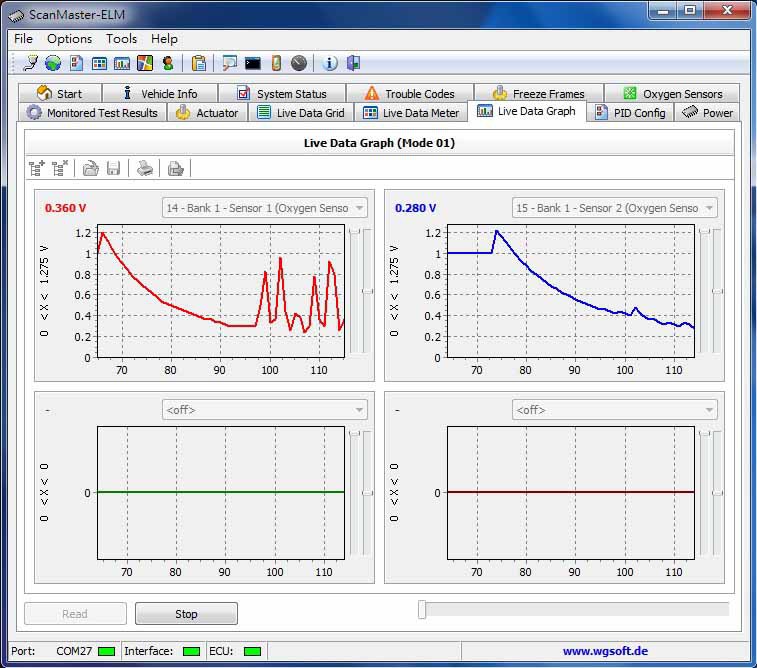Image resolution: width=757 pixels, height=668 pixels.
Task: Click the exit door icon
Action: [x=353, y=63]
